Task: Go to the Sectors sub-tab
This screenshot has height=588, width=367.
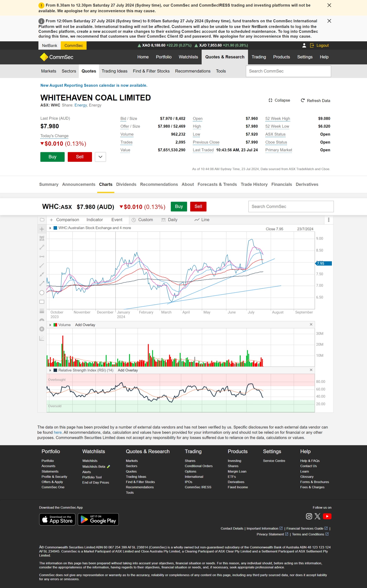Action: pos(69,71)
